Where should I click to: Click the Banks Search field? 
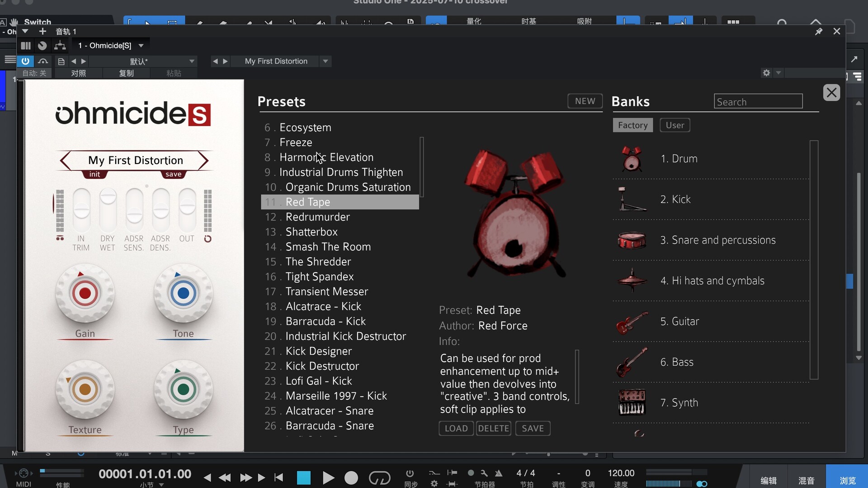pyautogui.click(x=758, y=101)
